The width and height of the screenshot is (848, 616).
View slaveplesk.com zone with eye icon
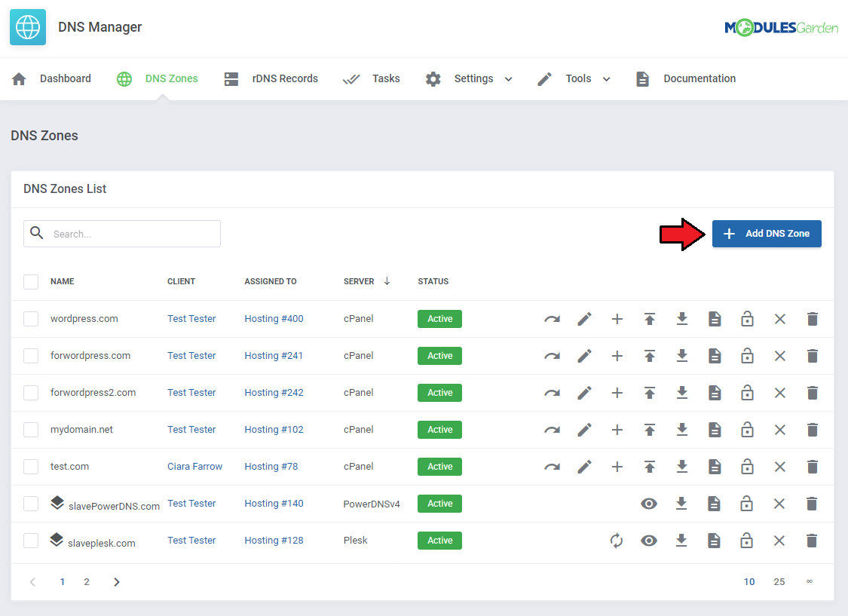(649, 541)
